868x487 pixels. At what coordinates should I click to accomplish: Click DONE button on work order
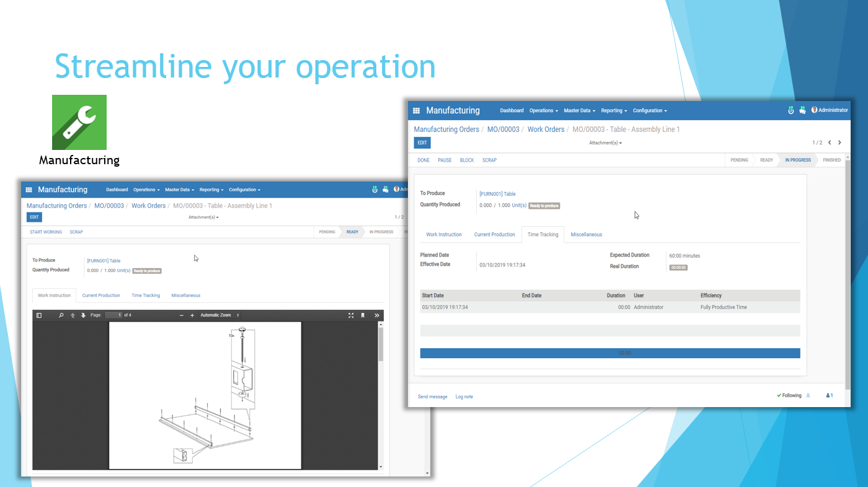[423, 160]
